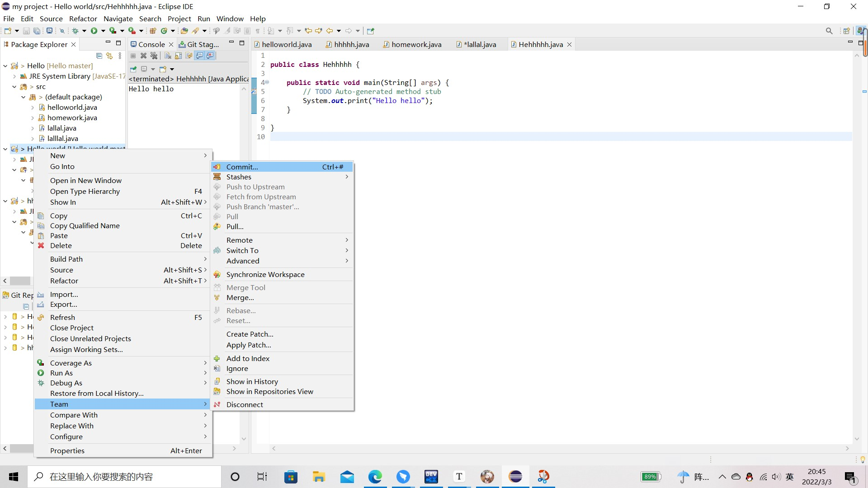Choose Show in History menu entry
Image resolution: width=868 pixels, height=488 pixels.
pyautogui.click(x=282, y=381)
